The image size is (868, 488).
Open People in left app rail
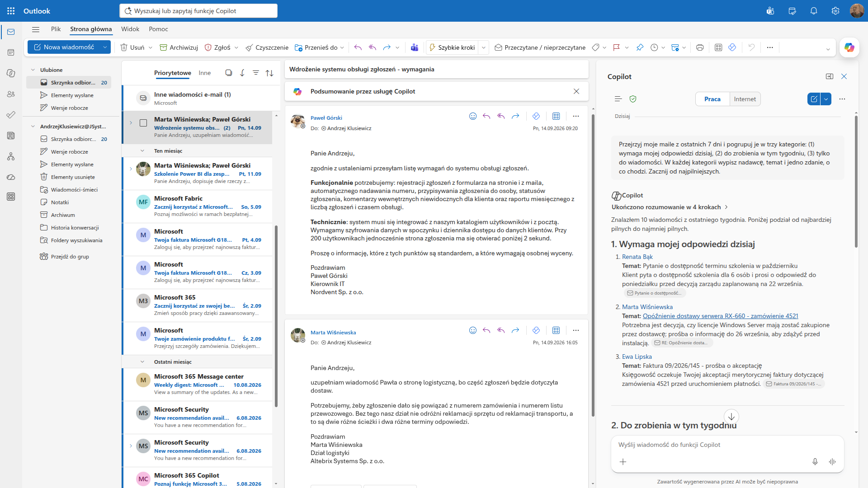tap(11, 94)
